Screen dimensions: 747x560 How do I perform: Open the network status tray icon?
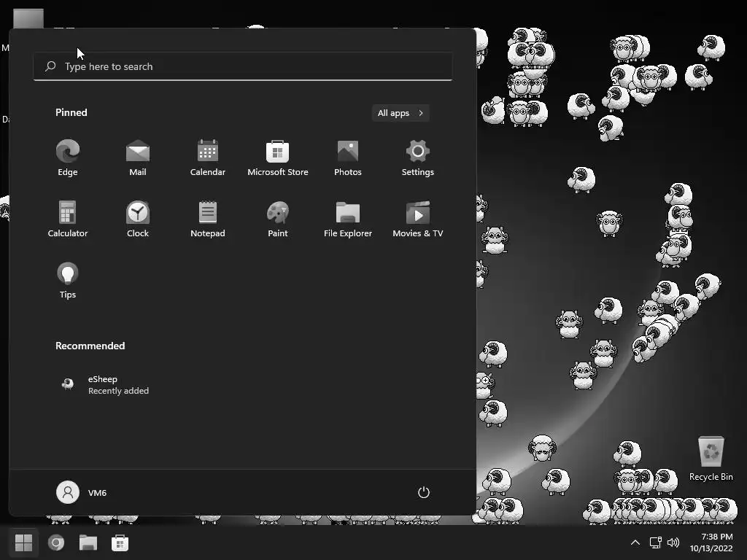(656, 542)
